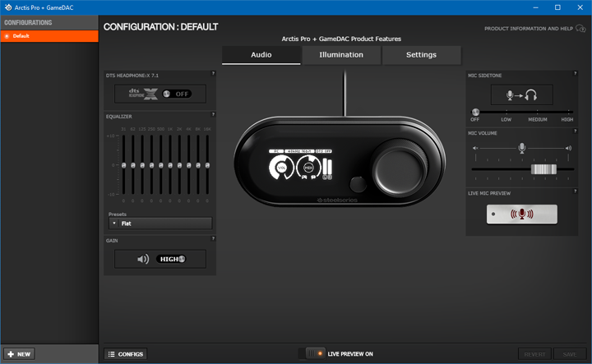Open the Settings tab
Screen dimensions: 592x364
point(421,55)
